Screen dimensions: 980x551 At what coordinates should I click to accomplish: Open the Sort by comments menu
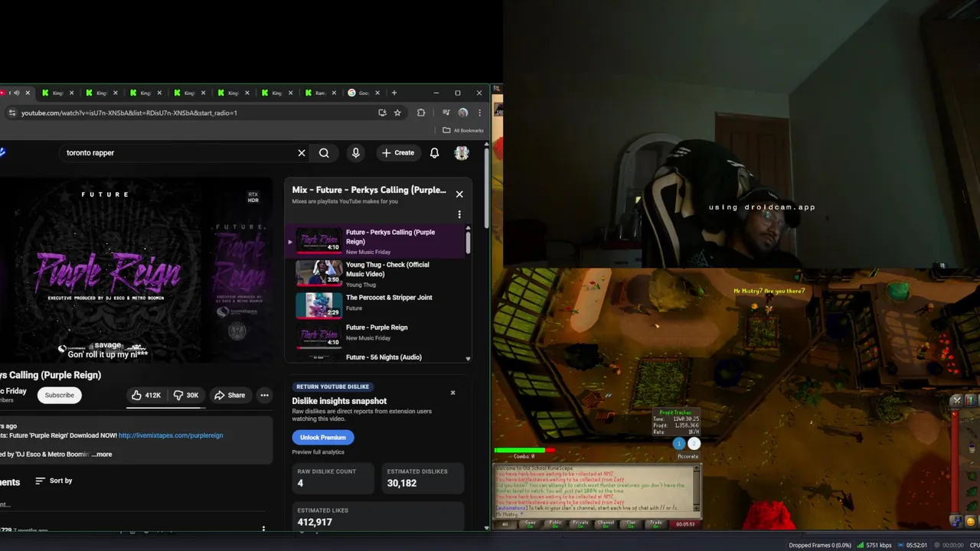tap(54, 481)
